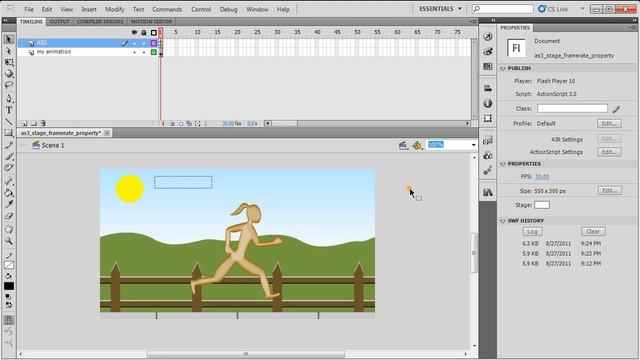Select the Pen tool

coord(9,98)
